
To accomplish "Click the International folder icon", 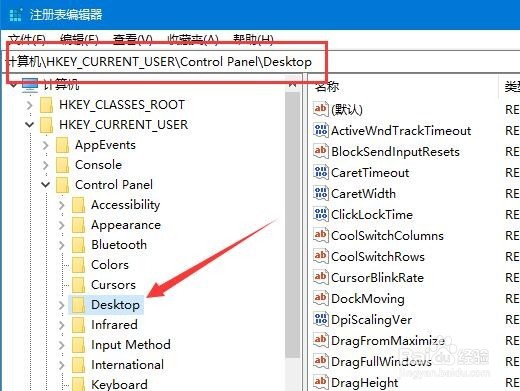I will click(x=78, y=365).
